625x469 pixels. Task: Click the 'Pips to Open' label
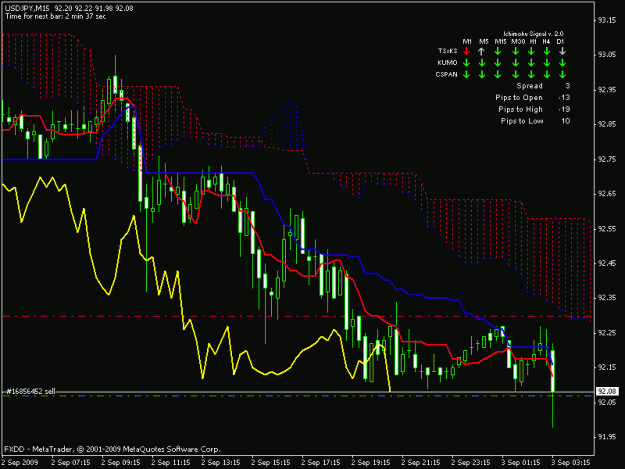click(519, 98)
